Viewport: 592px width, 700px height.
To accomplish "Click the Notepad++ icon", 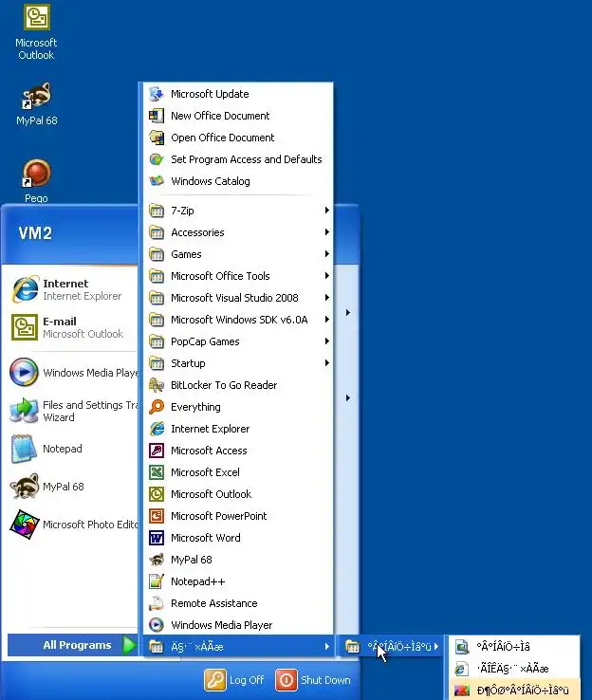I will (157, 581).
